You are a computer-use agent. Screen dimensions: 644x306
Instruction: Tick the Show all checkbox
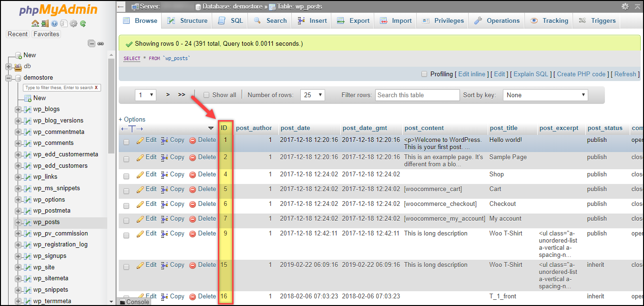(206, 95)
